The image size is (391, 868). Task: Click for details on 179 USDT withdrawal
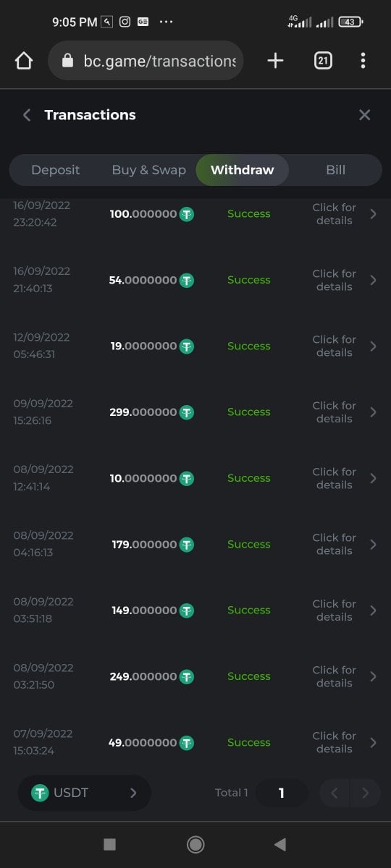click(x=335, y=544)
